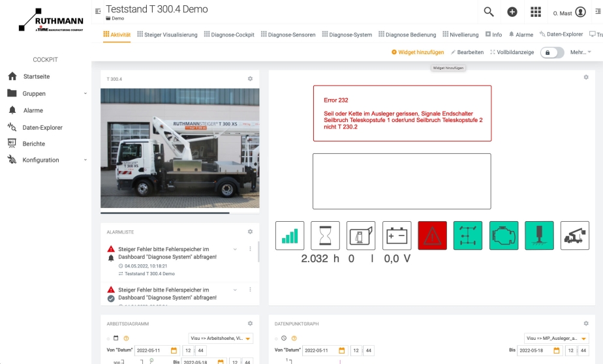Click the hourglass operating hours tile
Image resolution: width=603 pixels, height=364 pixels.
pos(325,235)
